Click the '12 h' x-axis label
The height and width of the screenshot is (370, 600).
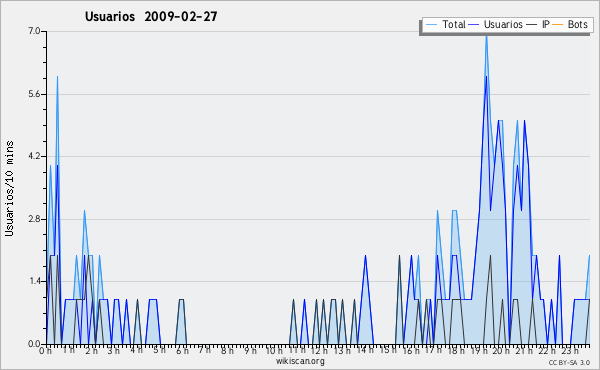pyautogui.click(x=319, y=351)
